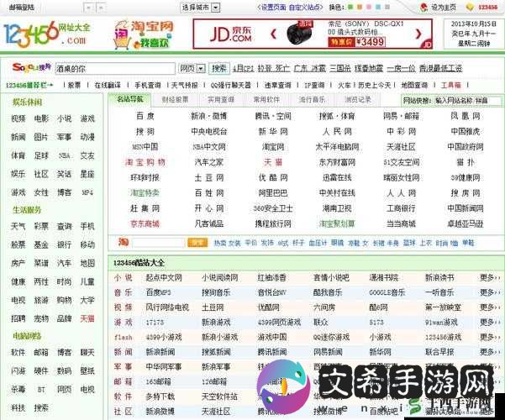Click the home icon for 设为主页

coord(424,7)
